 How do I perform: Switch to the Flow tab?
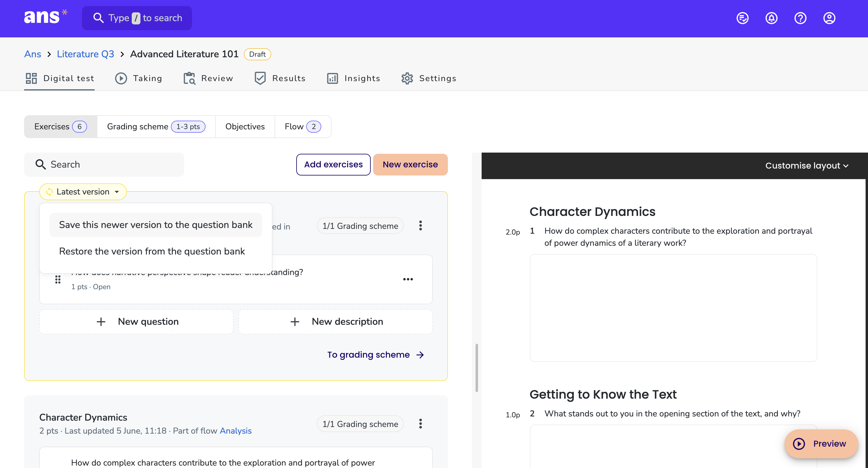[303, 126]
